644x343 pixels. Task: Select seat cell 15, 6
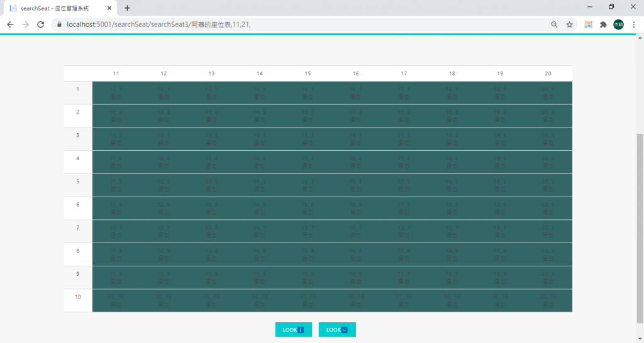tap(308, 209)
